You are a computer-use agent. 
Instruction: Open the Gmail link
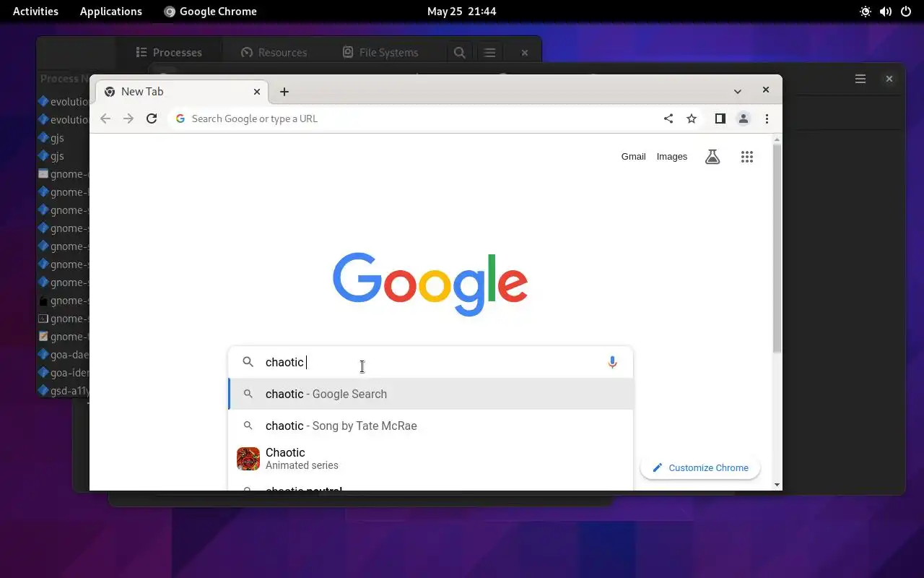tap(633, 157)
